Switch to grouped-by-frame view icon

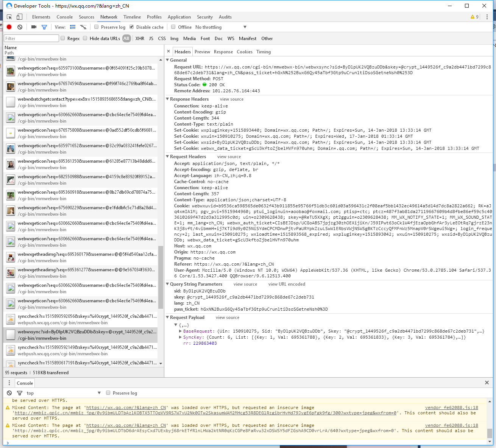(x=83, y=27)
